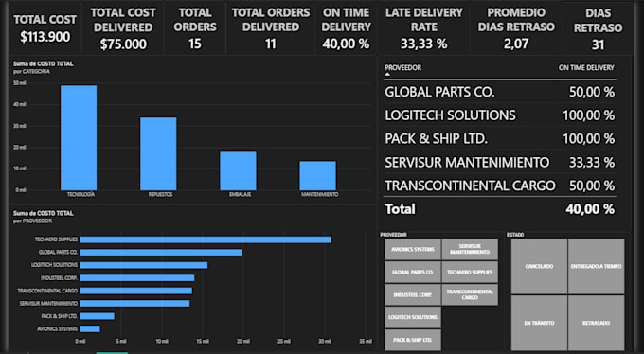Filter ESTADO by ENTREGADO A TIEMPO
The width and height of the screenshot is (644, 354).
(596, 267)
